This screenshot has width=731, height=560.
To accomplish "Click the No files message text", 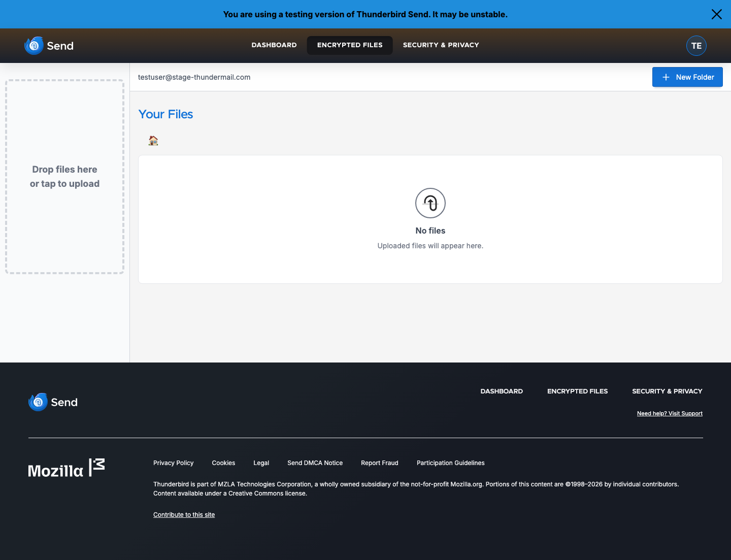I will coord(430,230).
